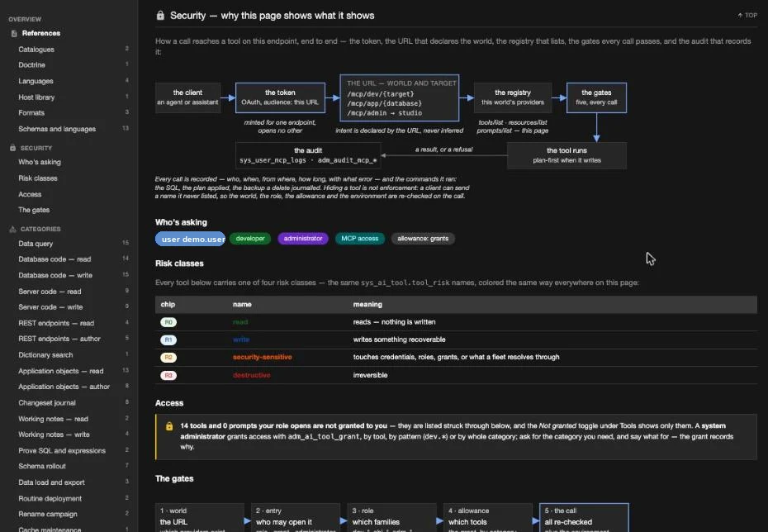Viewport: 768px width, 532px height.
Task: Select Access in the sidebar
Action: [x=30, y=194]
